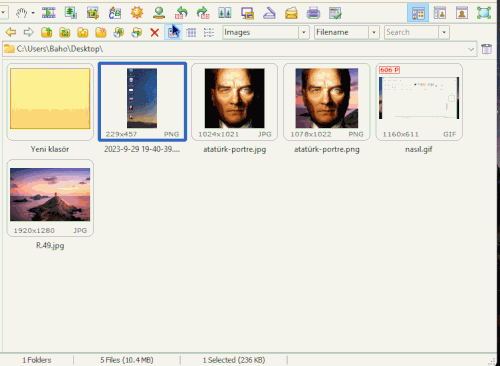Screen dimensions: 500x366
Task: Expand the Search dropdown arrow
Action: pos(444,32)
